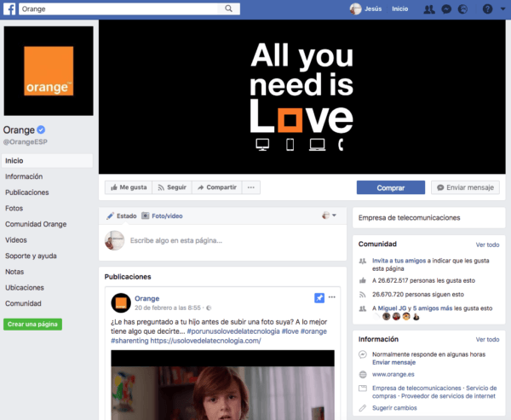Switch to the Foto/vídeo composer tab

162,216
